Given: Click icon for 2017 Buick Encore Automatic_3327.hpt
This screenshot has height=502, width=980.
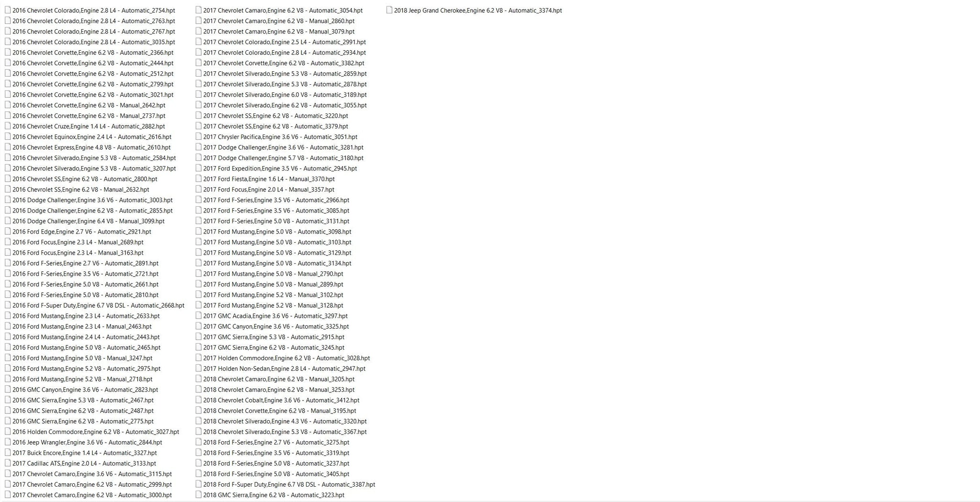Looking at the screenshot, I should pyautogui.click(x=8, y=452).
